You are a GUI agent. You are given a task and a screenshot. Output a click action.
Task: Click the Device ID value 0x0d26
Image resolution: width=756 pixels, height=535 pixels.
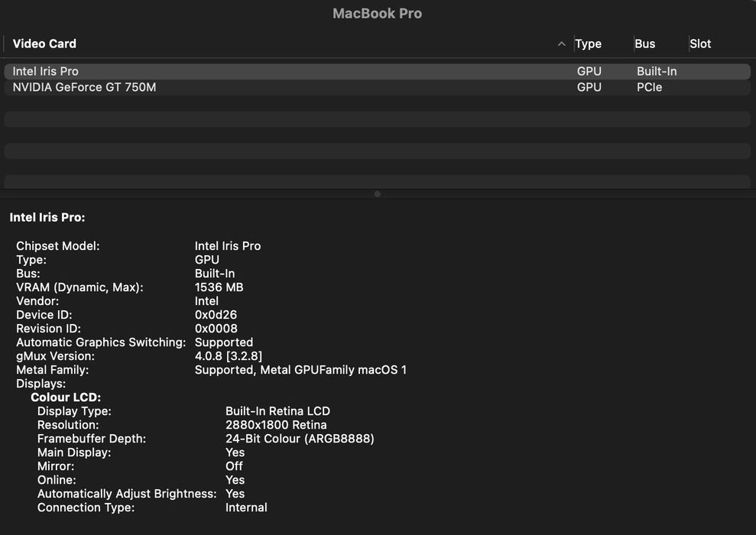click(216, 315)
